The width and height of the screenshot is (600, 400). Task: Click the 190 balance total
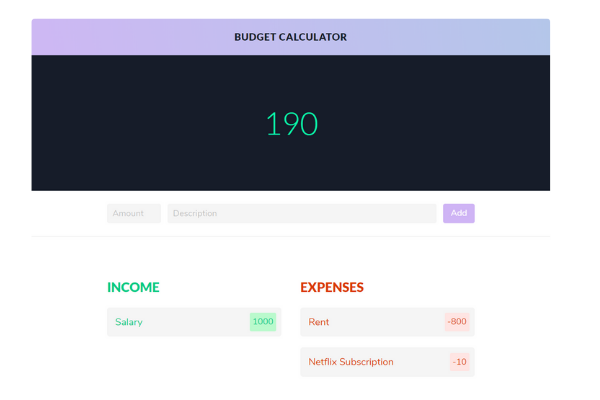(x=292, y=124)
